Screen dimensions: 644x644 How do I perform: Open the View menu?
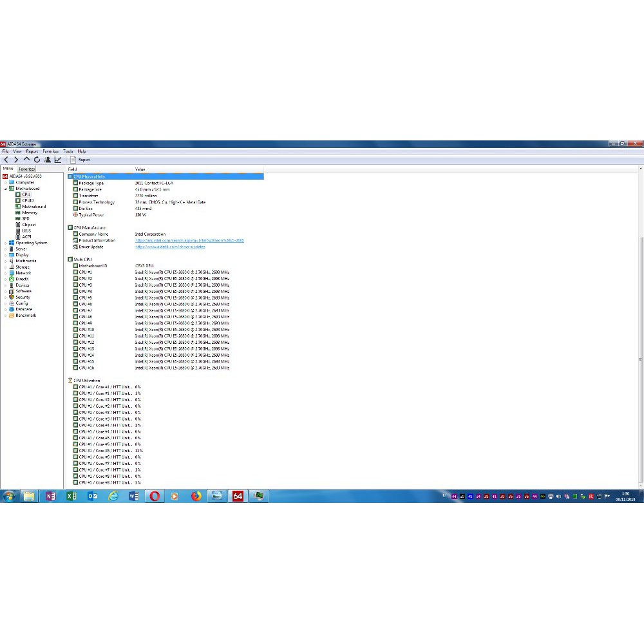pyautogui.click(x=17, y=151)
